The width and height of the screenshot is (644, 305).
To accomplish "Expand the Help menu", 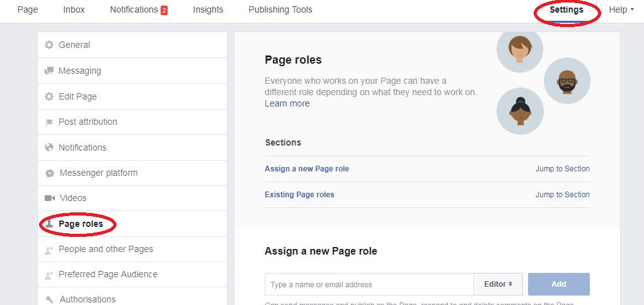I will (x=621, y=10).
